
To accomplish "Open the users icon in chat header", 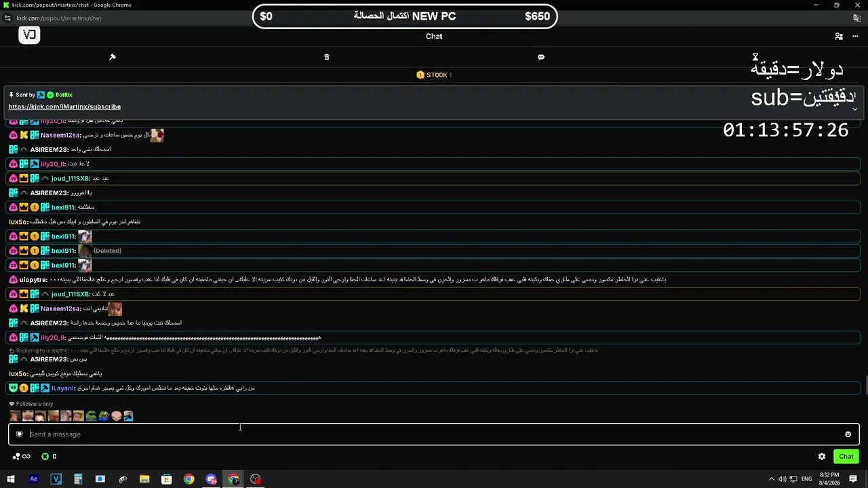I will (839, 37).
